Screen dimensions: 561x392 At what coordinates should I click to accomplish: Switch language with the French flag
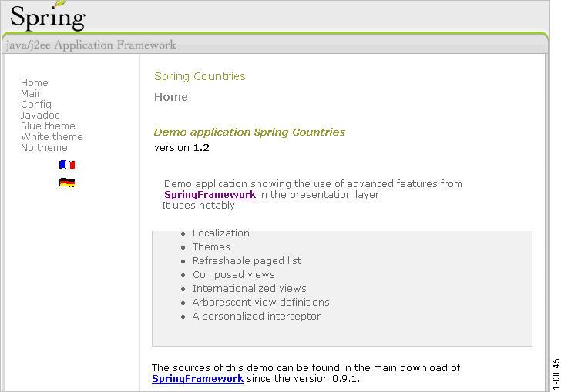click(67, 165)
